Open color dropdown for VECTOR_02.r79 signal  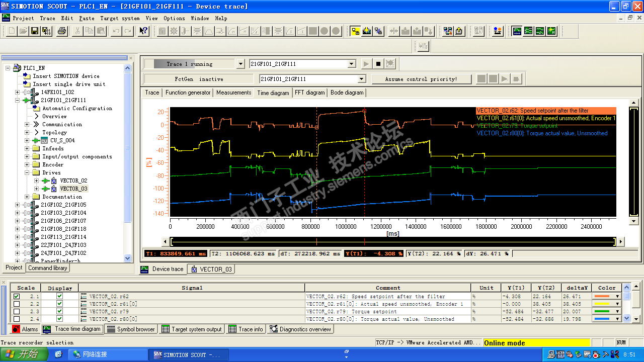618,311
